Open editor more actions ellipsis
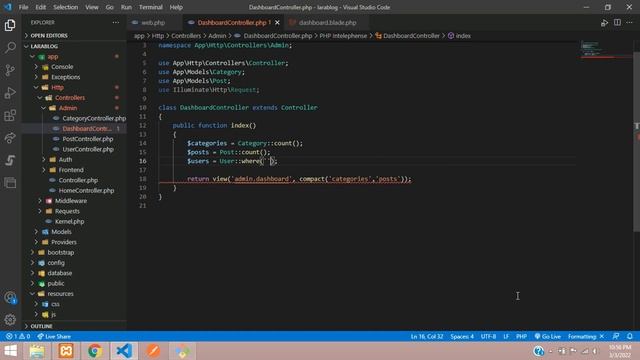Viewport: 640px width, 360px height. tap(629, 22)
